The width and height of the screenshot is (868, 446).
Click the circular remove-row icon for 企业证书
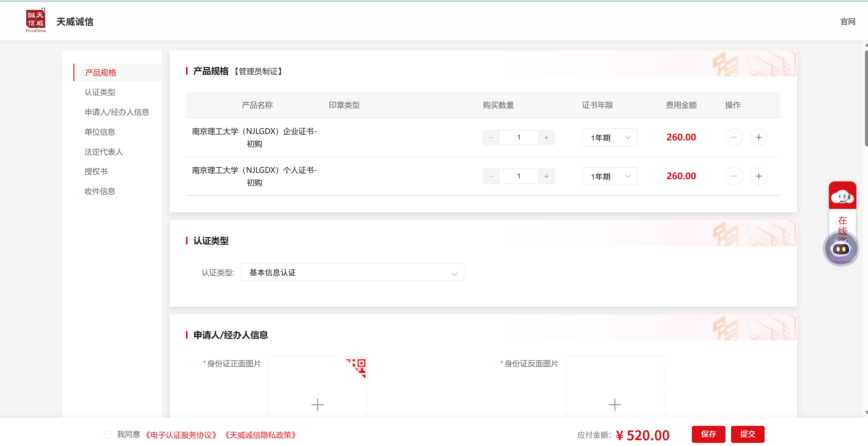(x=733, y=137)
